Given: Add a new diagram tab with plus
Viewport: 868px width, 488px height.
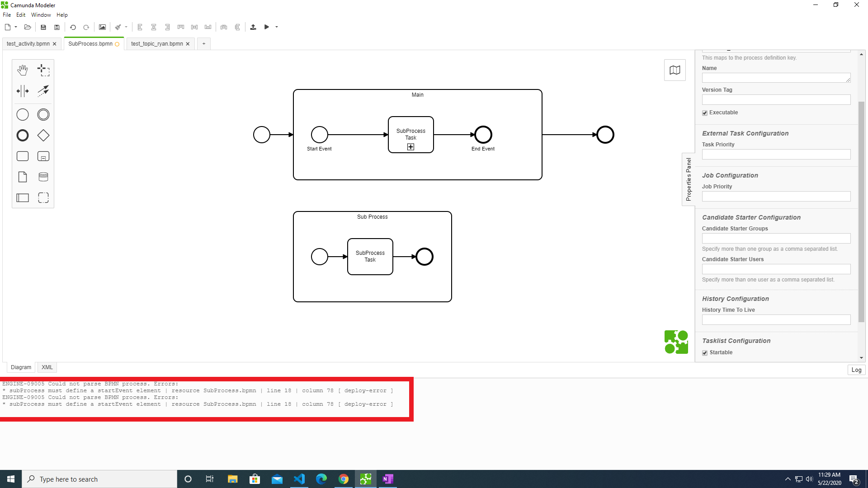Looking at the screenshot, I should tap(204, 44).
